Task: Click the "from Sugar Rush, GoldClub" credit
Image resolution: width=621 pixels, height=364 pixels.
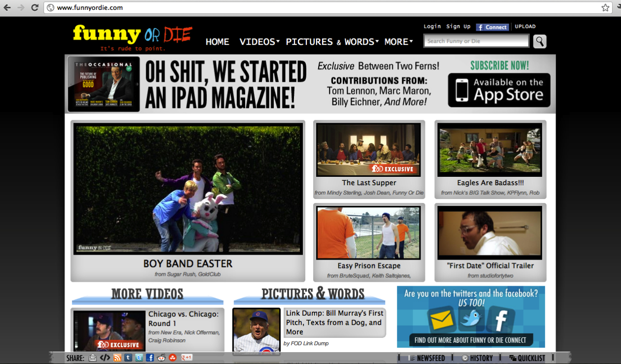Action: [x=188, y=274]
